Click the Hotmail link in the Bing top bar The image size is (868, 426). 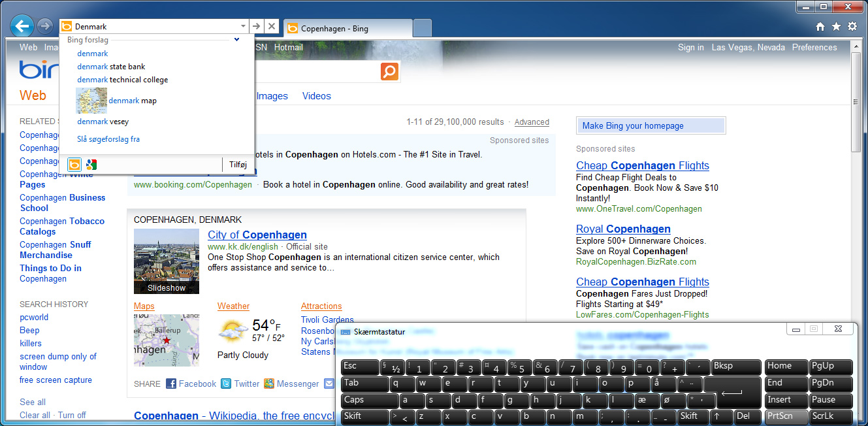[289, 47]
